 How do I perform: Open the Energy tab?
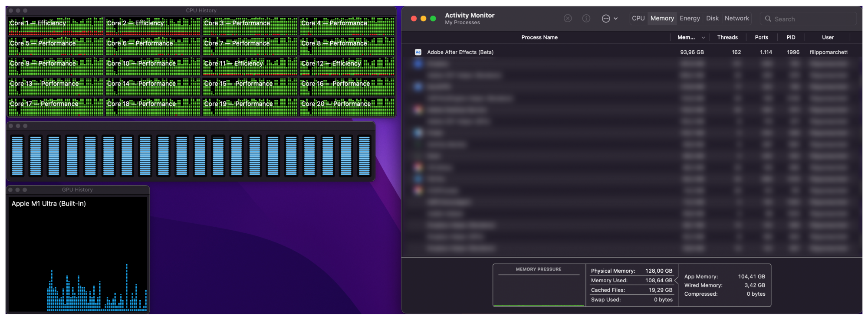click(690, 18)
